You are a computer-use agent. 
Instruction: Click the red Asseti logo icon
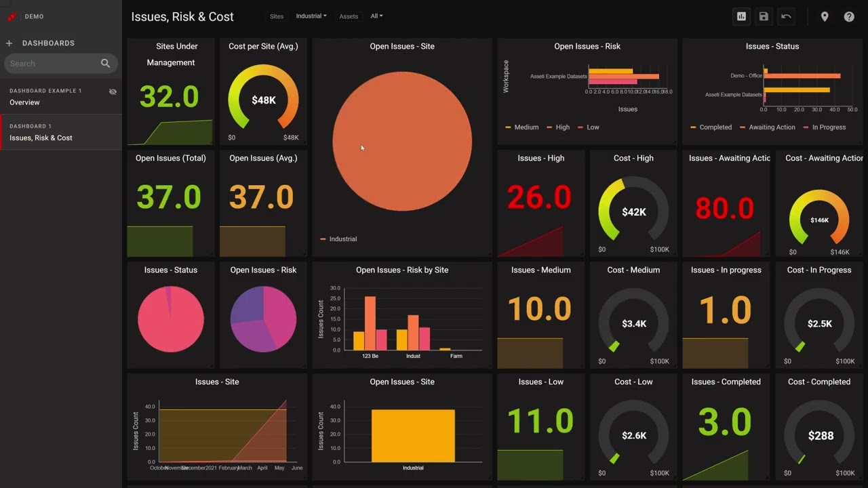click(12, 16)
